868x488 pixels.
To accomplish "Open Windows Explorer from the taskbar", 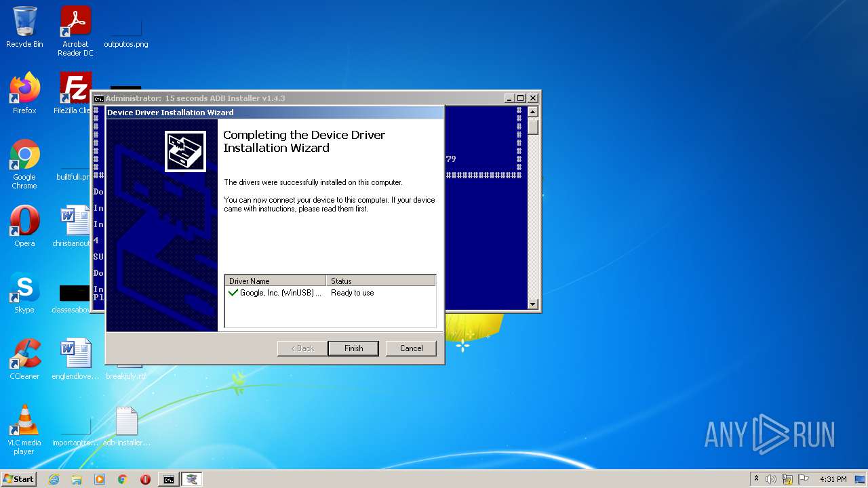I will coord(77,479).
